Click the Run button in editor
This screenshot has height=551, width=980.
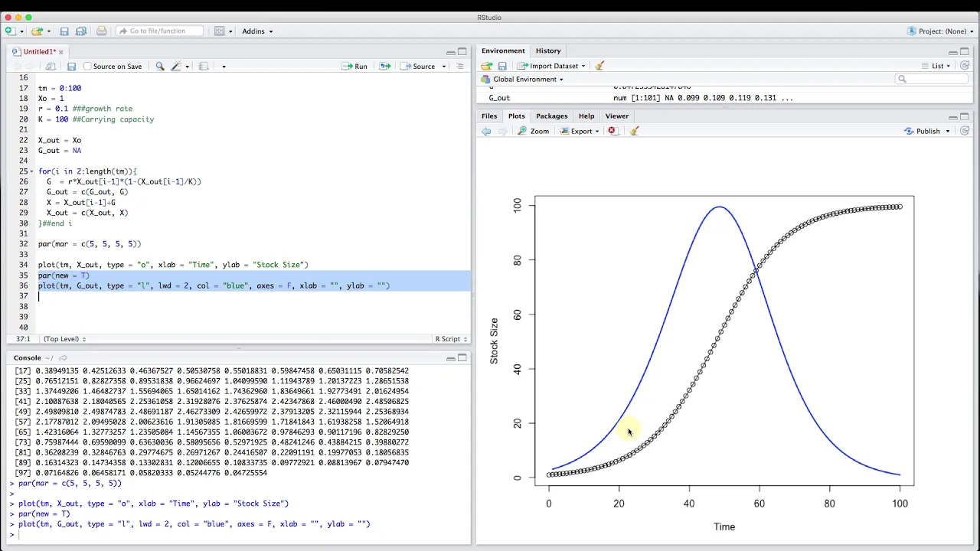354,67
